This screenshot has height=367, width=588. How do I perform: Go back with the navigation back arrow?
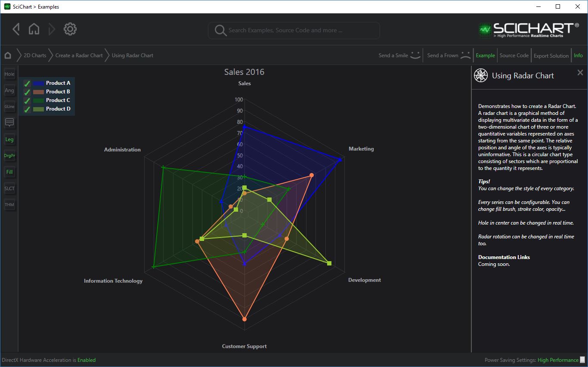[16, 29]
